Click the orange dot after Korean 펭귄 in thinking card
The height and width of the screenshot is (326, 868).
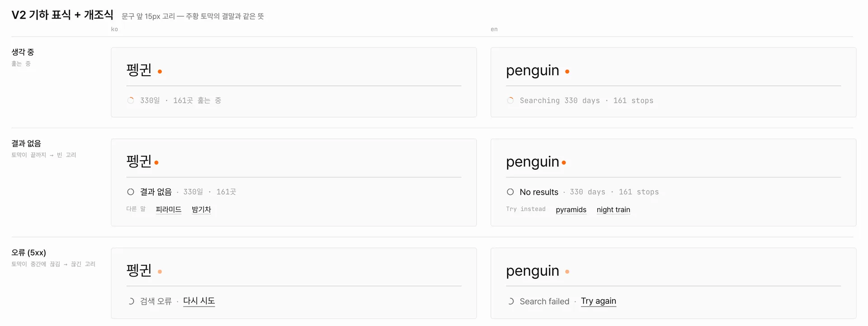tap(160, 72)
